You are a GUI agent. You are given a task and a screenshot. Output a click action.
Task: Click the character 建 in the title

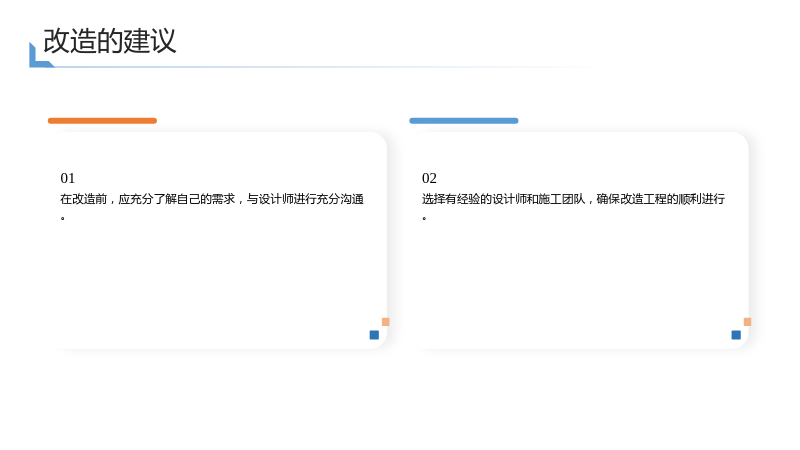point(136,41)
